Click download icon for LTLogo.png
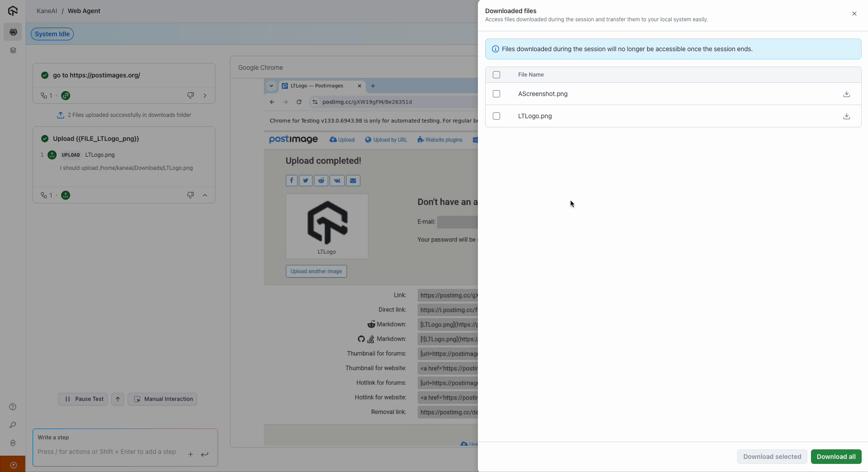 pyautogui.click(x=846, y=116)
